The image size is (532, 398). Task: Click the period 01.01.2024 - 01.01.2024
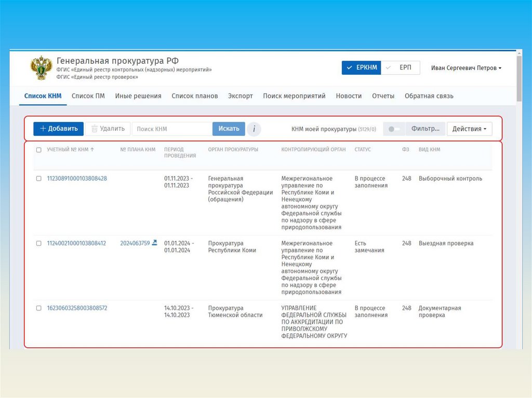click(179, 246)
